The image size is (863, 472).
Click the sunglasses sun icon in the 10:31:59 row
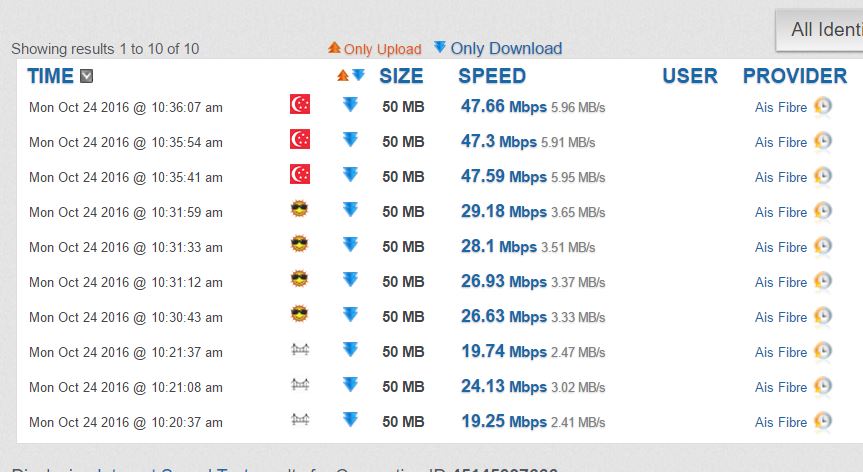click(299, 210)
